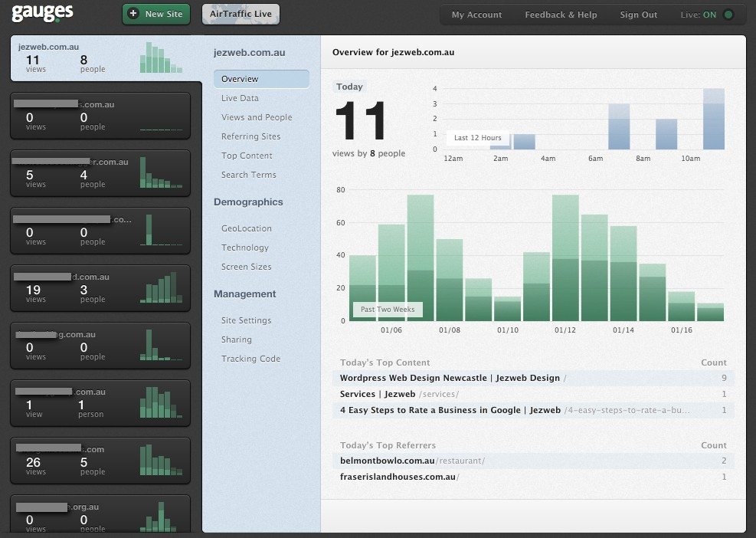The width and height of the screenshot is (756, 538).
Task: Select jezweb.com.au site sparkline chart
Action: coord(160,58)
